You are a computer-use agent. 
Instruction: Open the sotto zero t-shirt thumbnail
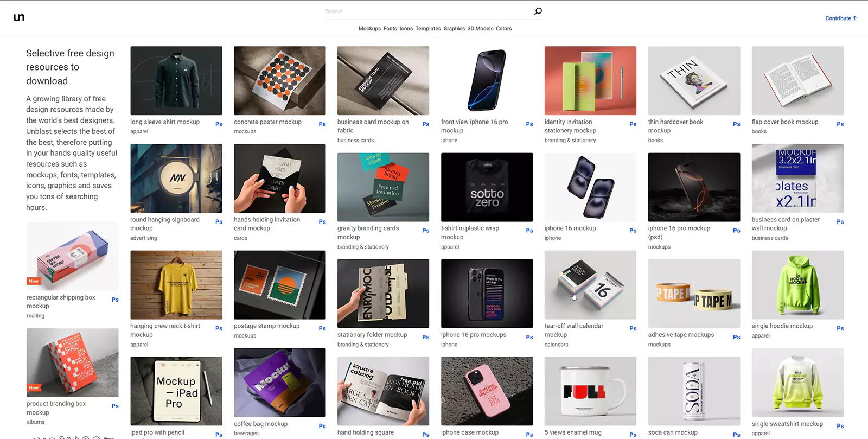[x=487, y=187]
